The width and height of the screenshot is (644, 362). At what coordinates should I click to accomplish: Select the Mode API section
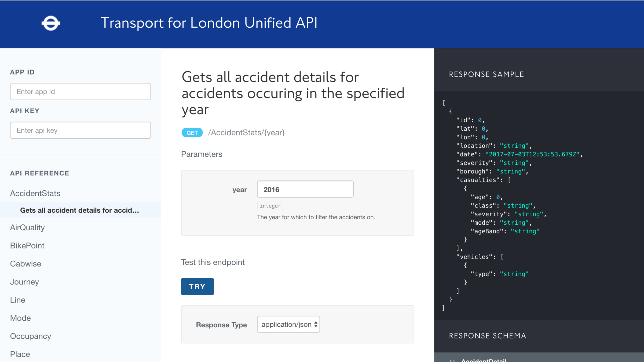coord(20,318)
